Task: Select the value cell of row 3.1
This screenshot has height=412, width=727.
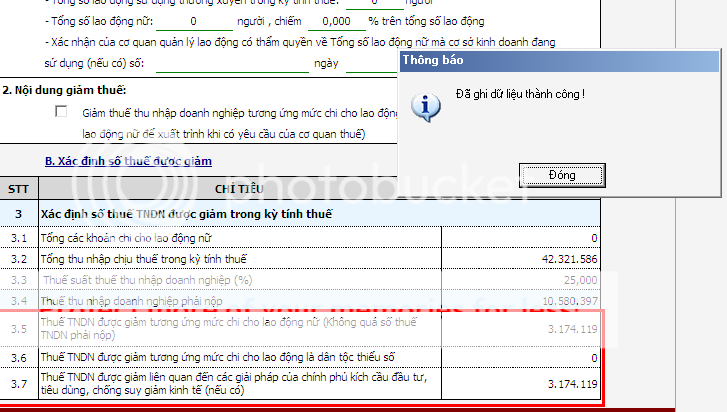Action: click(x=521, y=237)
